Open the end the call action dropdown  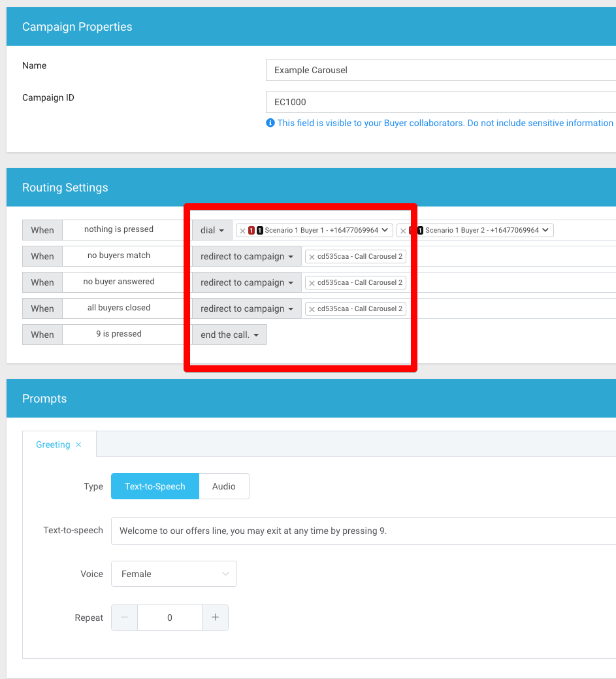[x=229, y=334]
